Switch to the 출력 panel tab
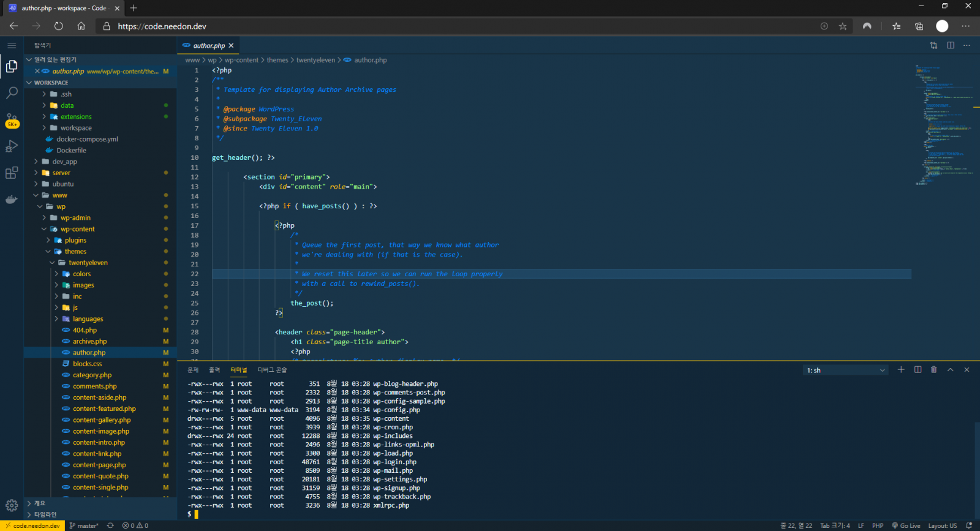Viewport: 980px width, 531px height. (214, 370)
